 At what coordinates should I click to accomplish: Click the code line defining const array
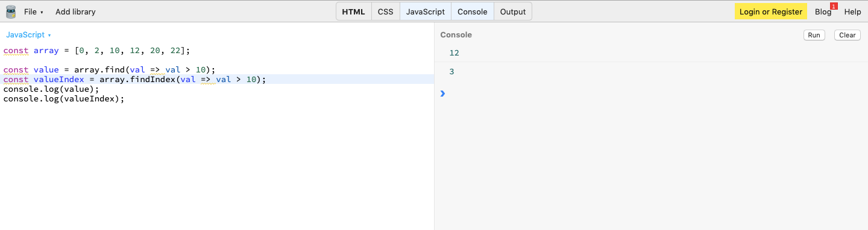point(96,51)
